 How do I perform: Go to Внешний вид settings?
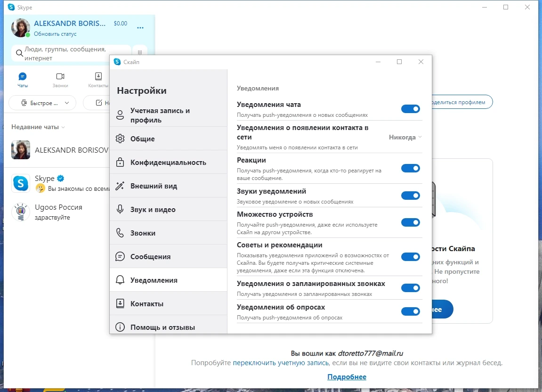coord(168,186)
